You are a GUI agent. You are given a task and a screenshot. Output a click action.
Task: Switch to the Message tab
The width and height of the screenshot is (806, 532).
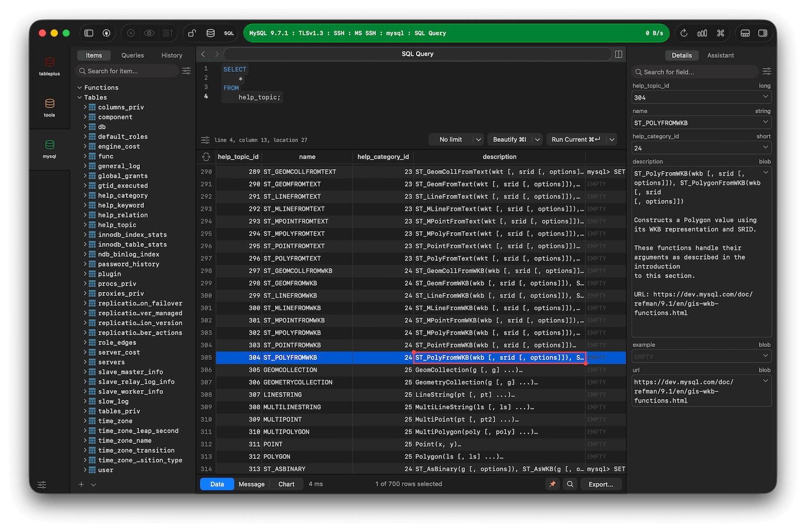[252, 484]
